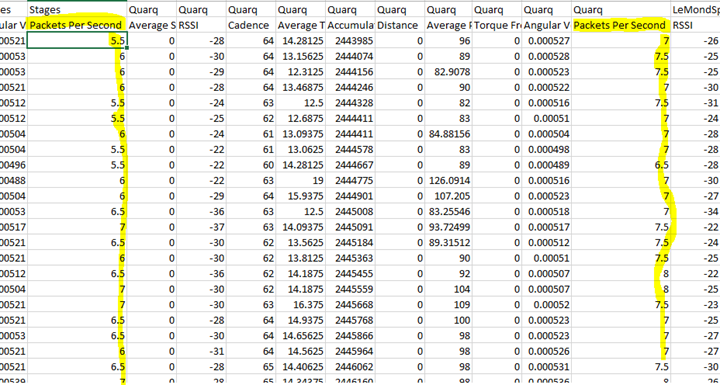Click the cell containing 2445768
The height and width of the screenshot is (385, 720).
(350, 320)
